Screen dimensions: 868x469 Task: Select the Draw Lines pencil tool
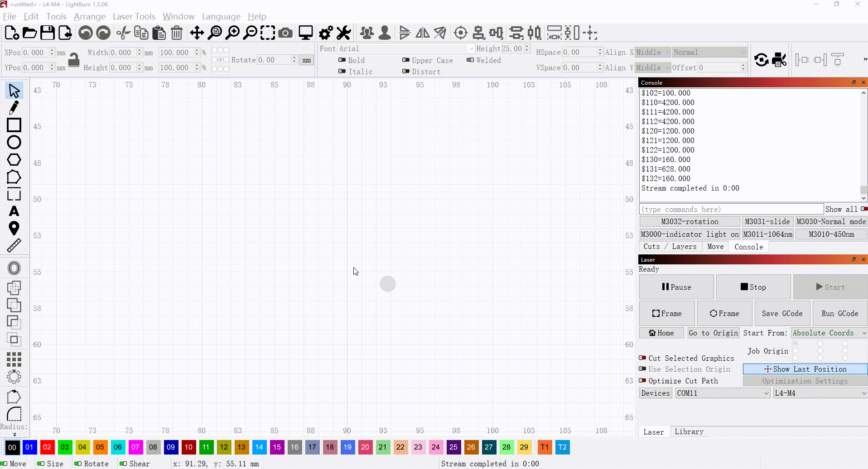[x=14, y=108]
